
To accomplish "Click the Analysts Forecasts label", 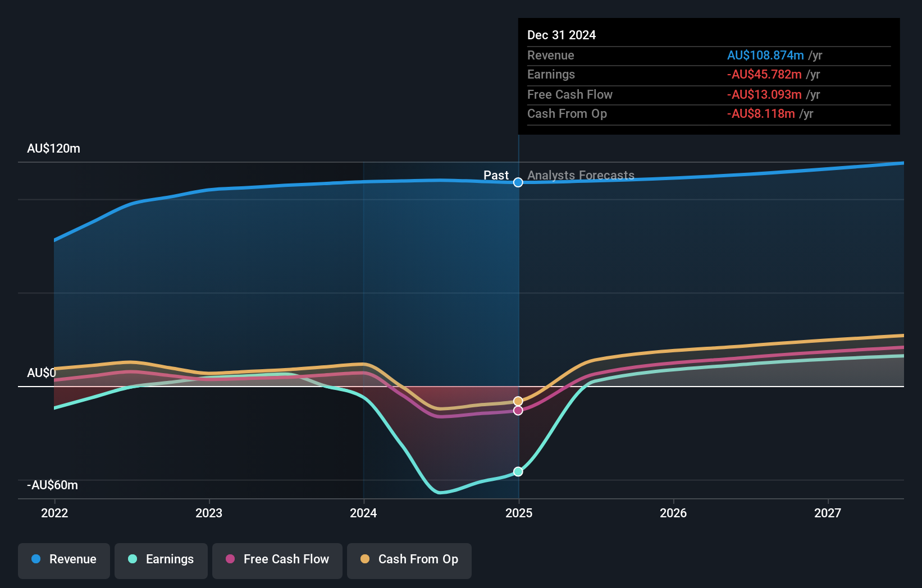I will (x=581, y=176).
